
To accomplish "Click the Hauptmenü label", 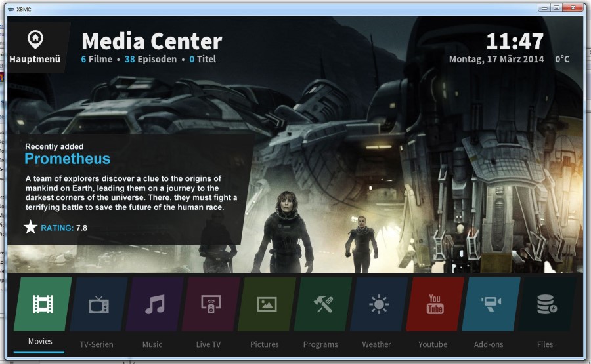I will click(35, 59).
